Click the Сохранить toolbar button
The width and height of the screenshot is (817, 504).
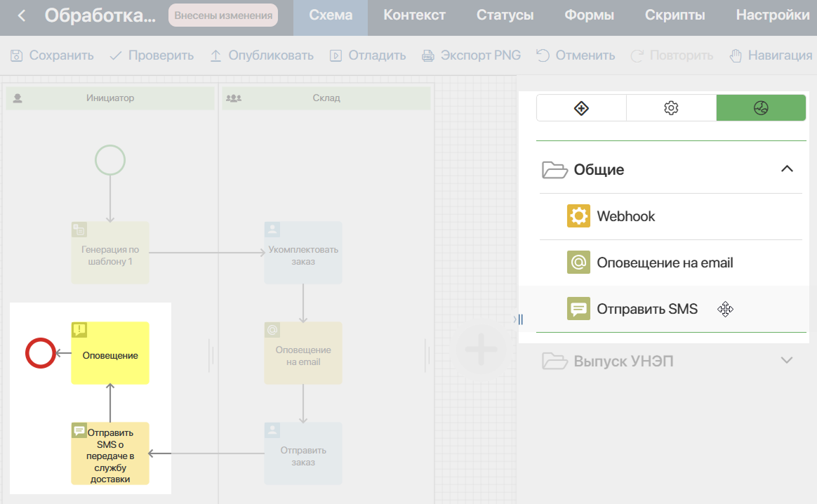(x=52, y=55)
